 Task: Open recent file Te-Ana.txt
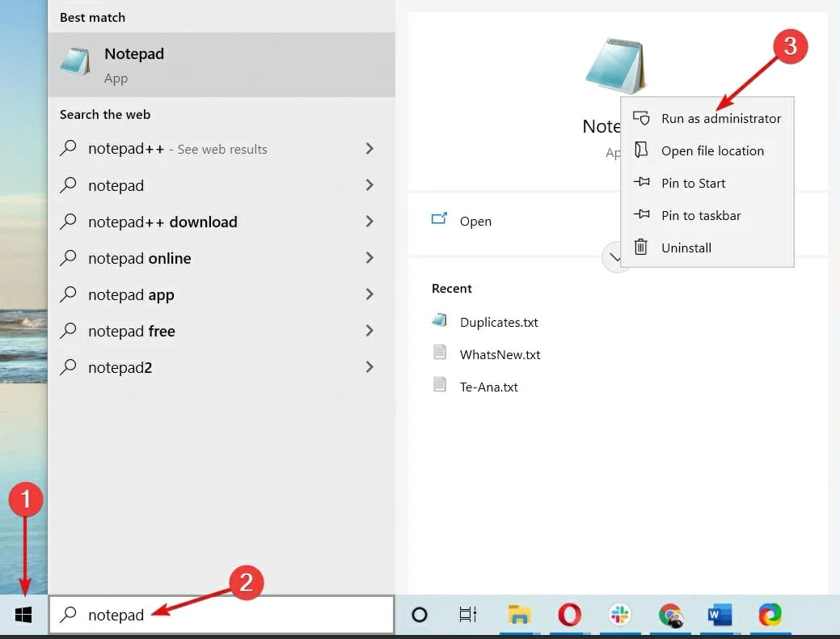(488, 387)
